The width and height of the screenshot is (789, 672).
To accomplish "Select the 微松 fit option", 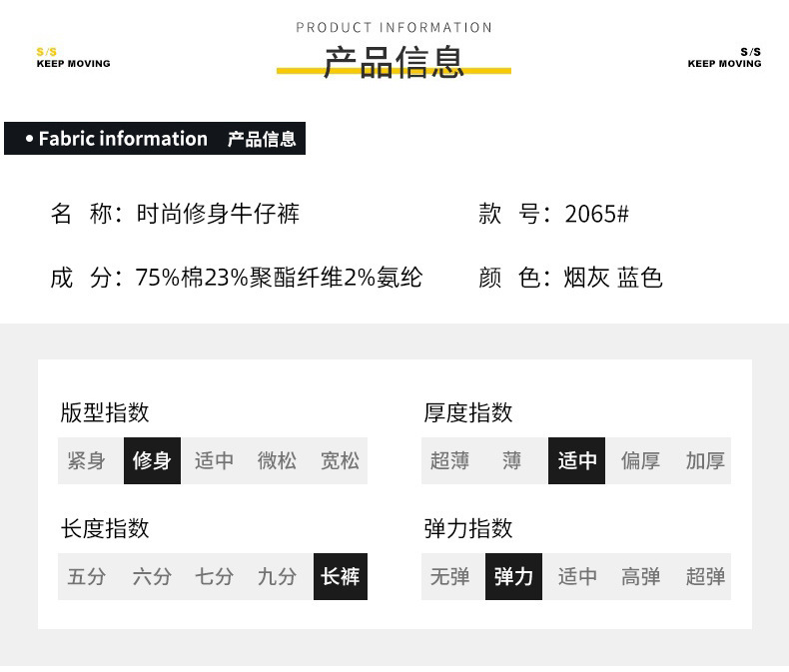I will click(277, 460).
